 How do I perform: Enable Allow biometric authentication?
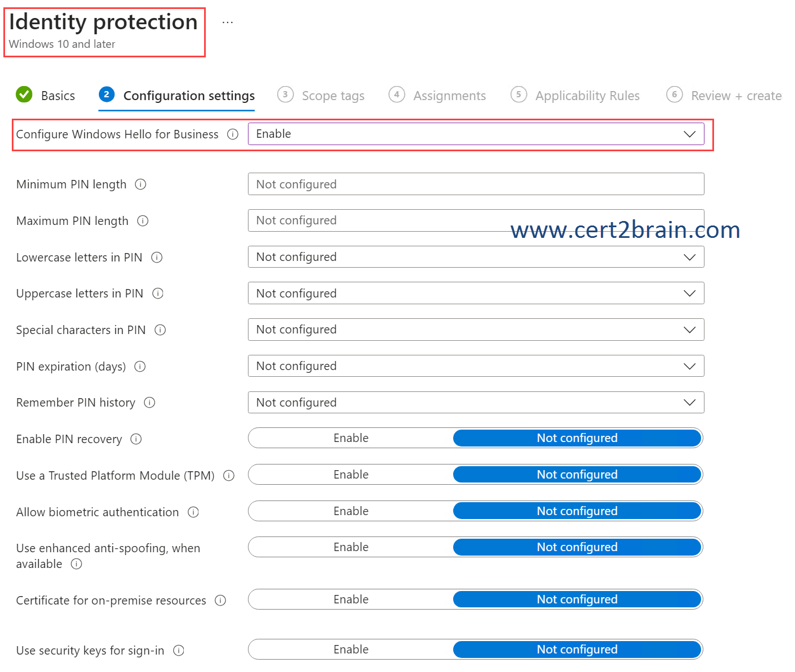[x=351, y=511]
